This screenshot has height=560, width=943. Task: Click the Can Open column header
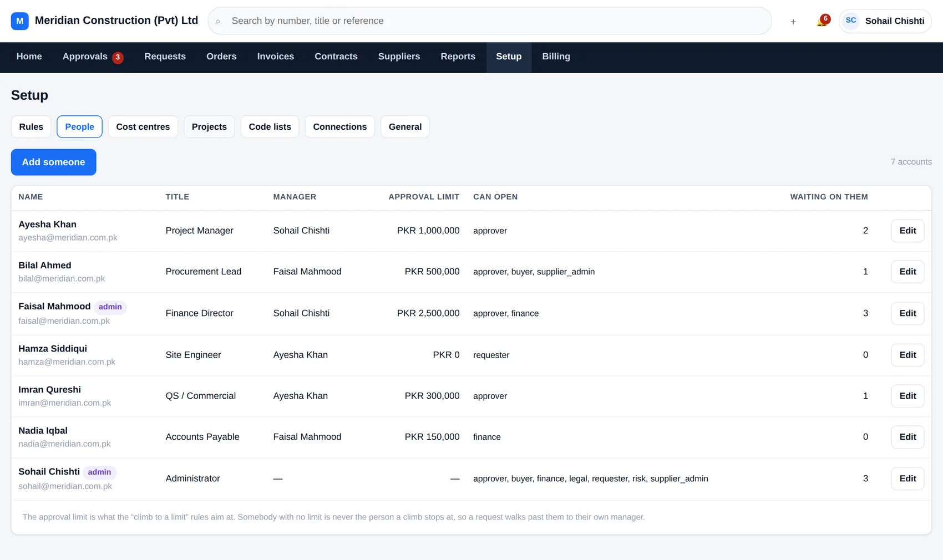pos(495,197)
